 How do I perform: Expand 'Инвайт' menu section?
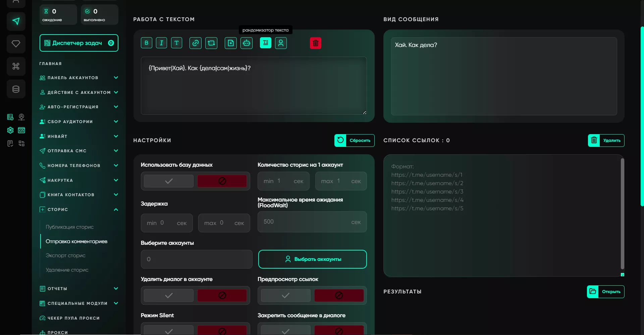pyautogui.click(x=79, y=136)
